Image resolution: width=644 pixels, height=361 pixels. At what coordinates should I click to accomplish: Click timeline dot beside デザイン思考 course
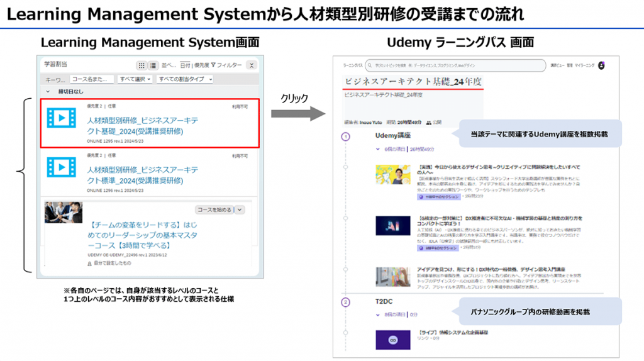tap(345, 167)
